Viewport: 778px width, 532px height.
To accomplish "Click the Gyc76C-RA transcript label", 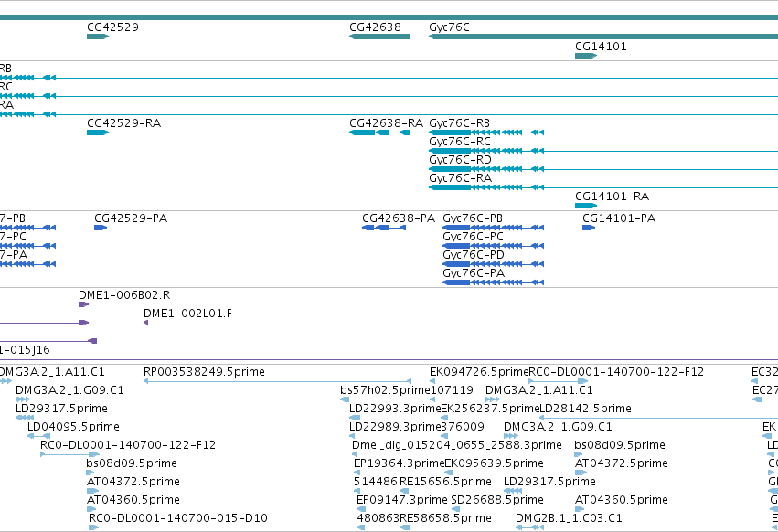I will (461, 178).
